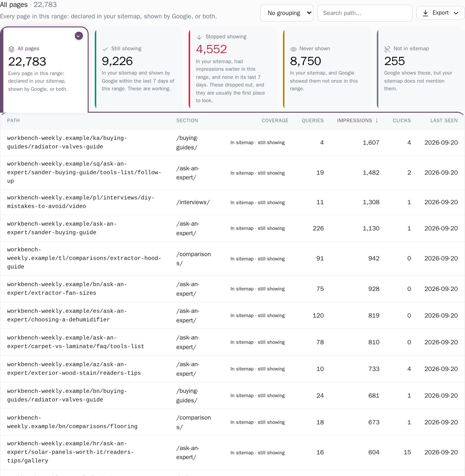Click the Still showing check icon
This screenshot has width=465, height=476.
pos(105,49)
